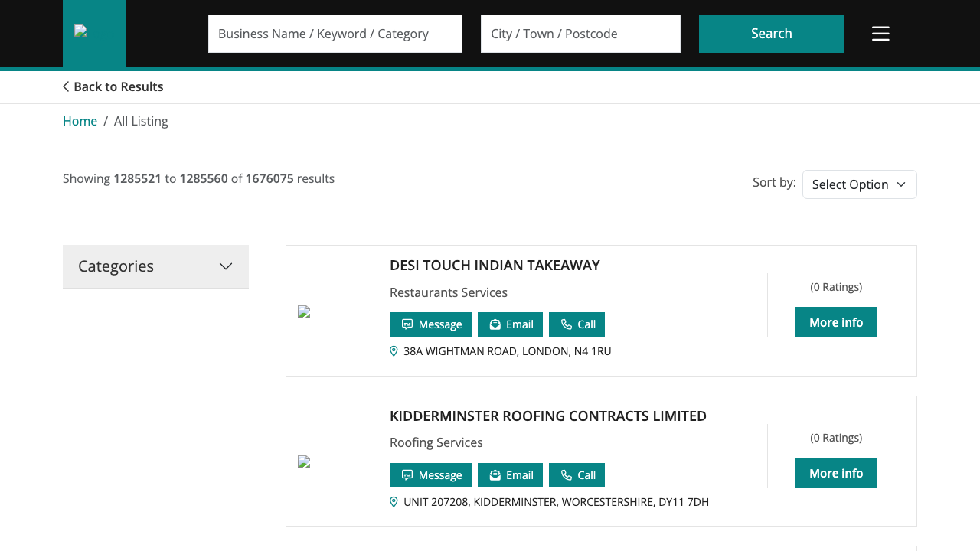Click the City / Town / Postcode field
Viewport: 980px width, 551px height.
(580, 34)
